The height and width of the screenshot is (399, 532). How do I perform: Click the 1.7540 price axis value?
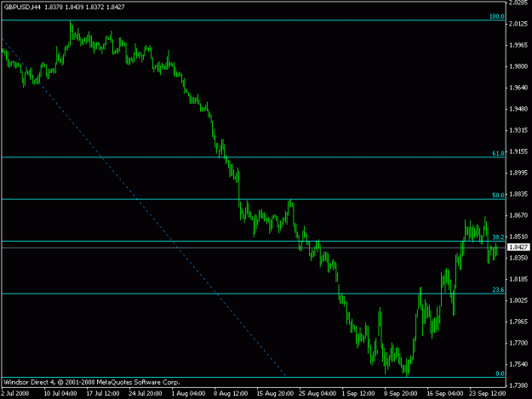click(x=518, y=364)
